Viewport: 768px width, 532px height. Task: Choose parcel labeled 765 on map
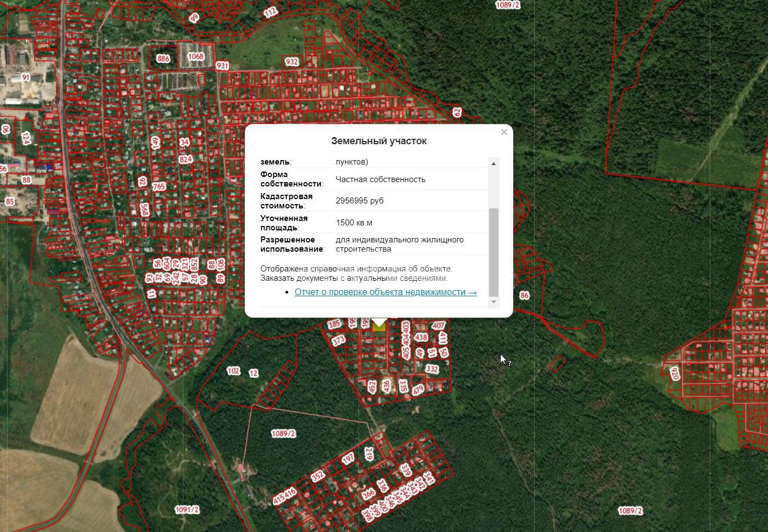tap(159, 186)
